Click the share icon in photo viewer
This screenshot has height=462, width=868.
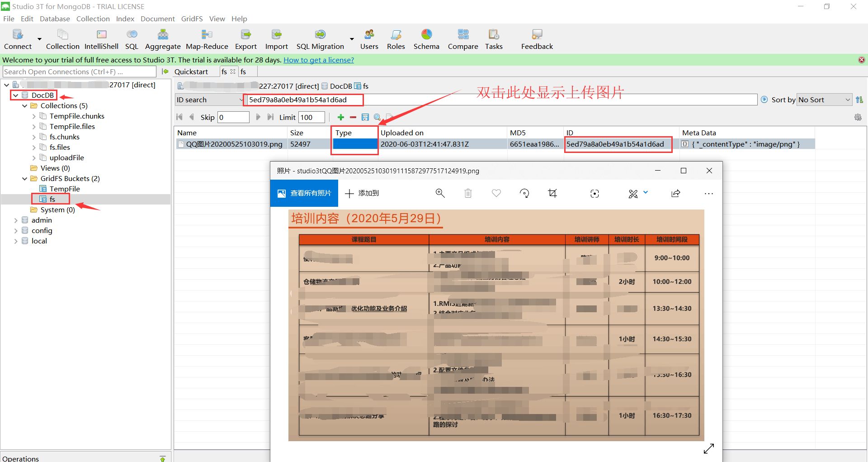[676, 193]
